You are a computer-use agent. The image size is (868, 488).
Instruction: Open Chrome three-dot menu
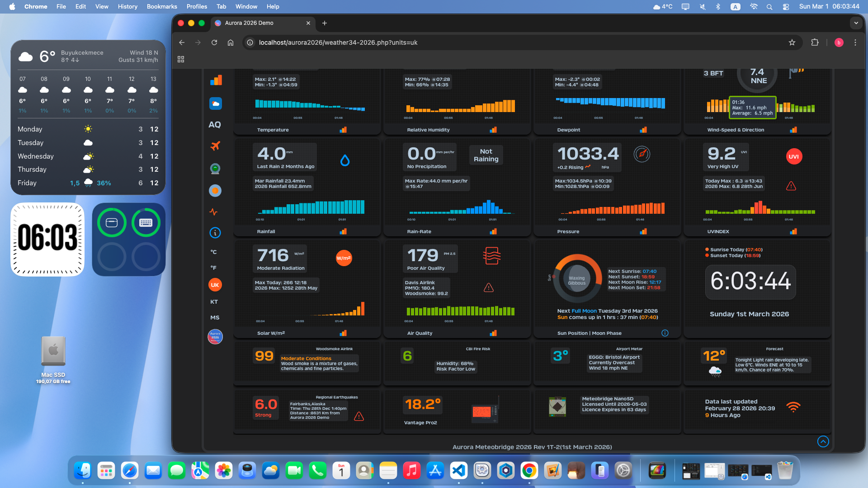855,42
